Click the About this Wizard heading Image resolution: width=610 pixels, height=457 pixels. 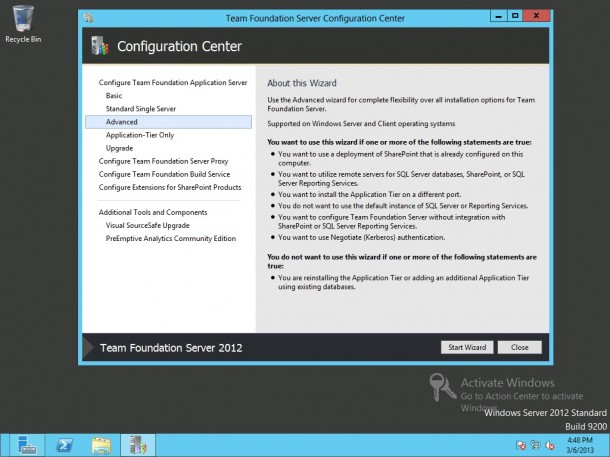302,83
